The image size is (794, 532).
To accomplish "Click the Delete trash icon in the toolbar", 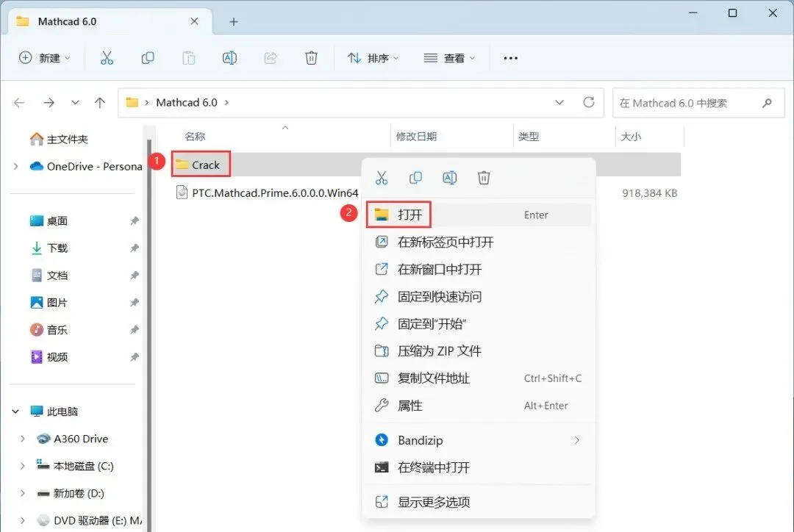I will (x=311, y=58).
